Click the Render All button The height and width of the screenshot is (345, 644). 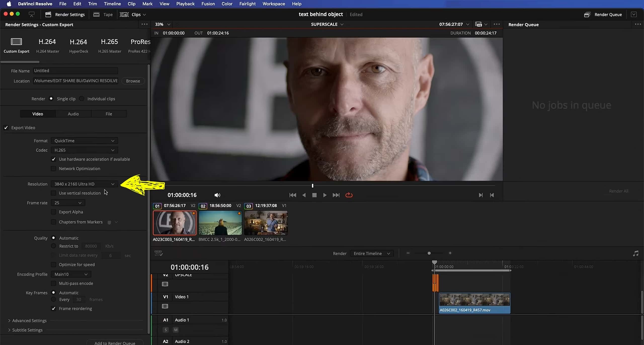pyautogui.click(x=619, y=191)
